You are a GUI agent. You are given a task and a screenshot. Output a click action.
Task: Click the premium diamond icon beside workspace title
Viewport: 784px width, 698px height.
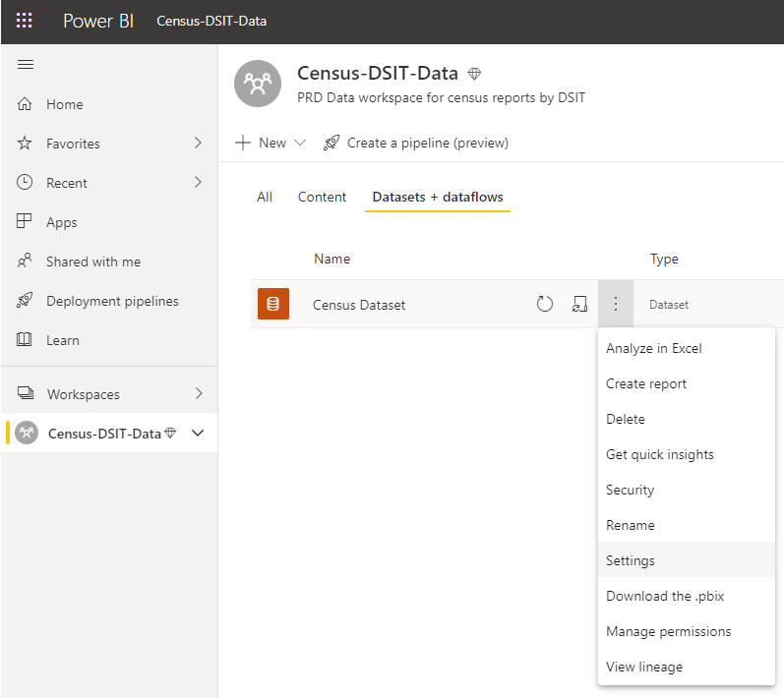click(x=474, y=75)
